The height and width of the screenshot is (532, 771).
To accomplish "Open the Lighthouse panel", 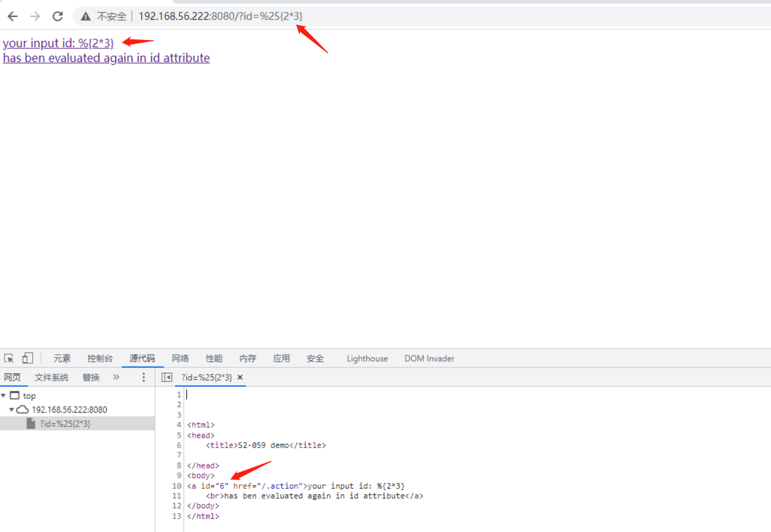I will coord(367,358).
